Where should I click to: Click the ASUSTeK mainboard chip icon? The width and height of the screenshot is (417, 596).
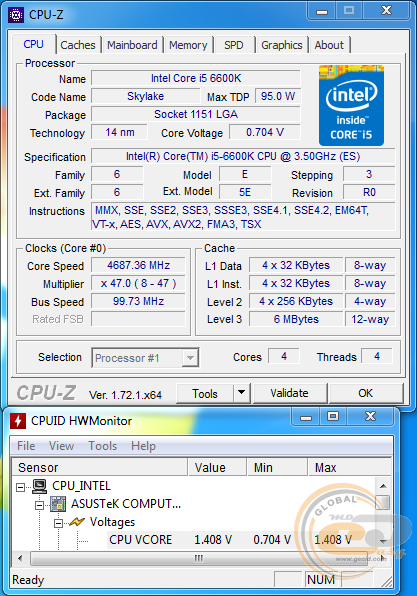(x=58, y=504)
